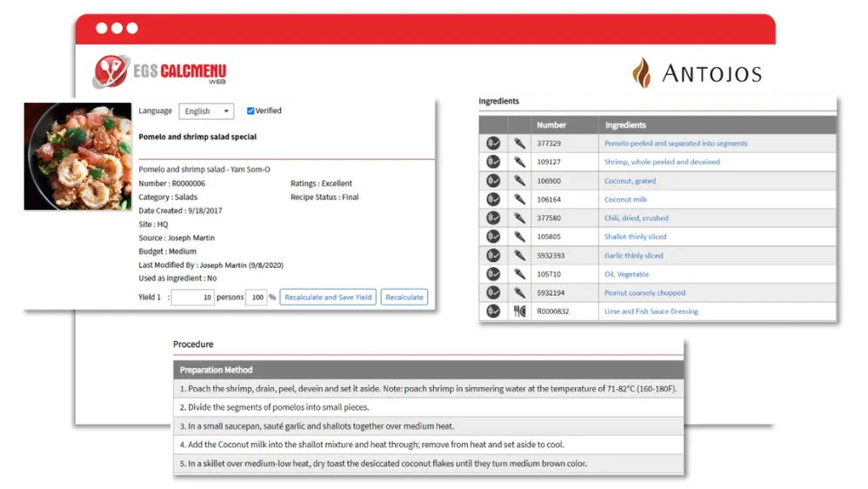The height and width of the screenshot is (489, 868).
Task: Click the Recalculate and Save Yield button
Action: pyautogui.click(x=328, y=298)
